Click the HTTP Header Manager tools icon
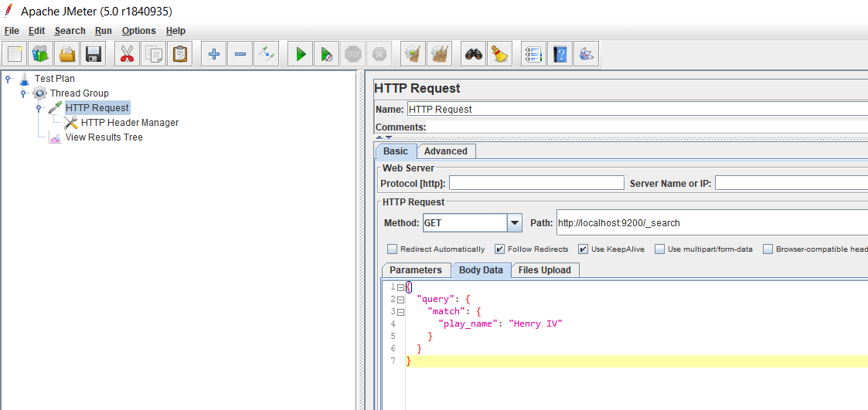868x410 pixels. 70,122
